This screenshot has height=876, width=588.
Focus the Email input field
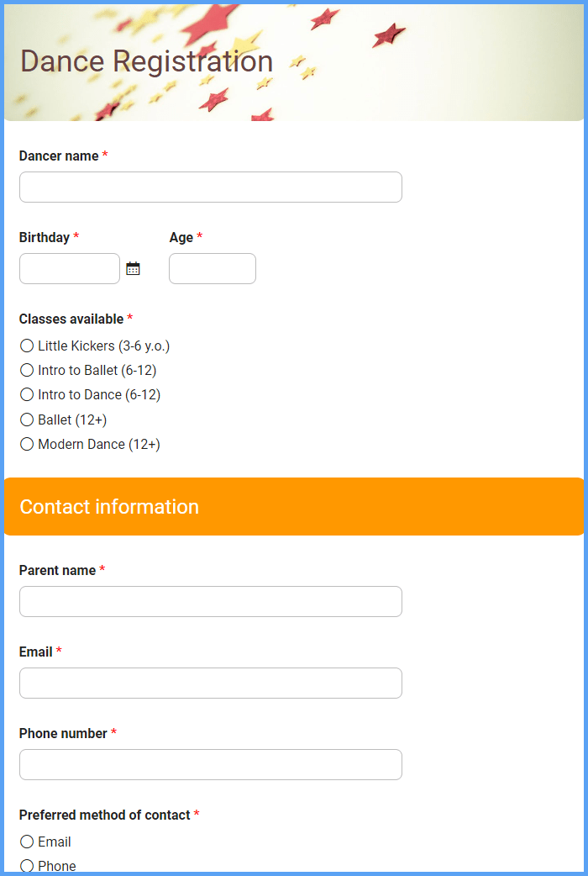click(211, 683)
